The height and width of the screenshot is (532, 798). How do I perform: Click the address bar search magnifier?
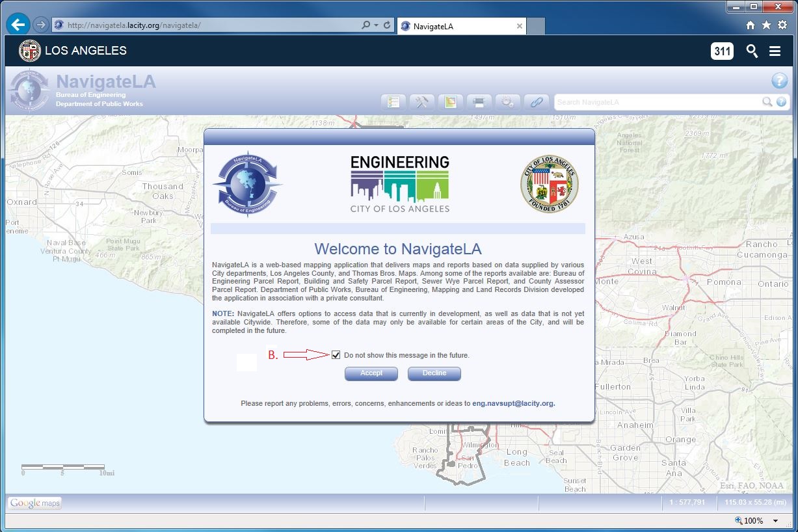(x=366, y=25)
